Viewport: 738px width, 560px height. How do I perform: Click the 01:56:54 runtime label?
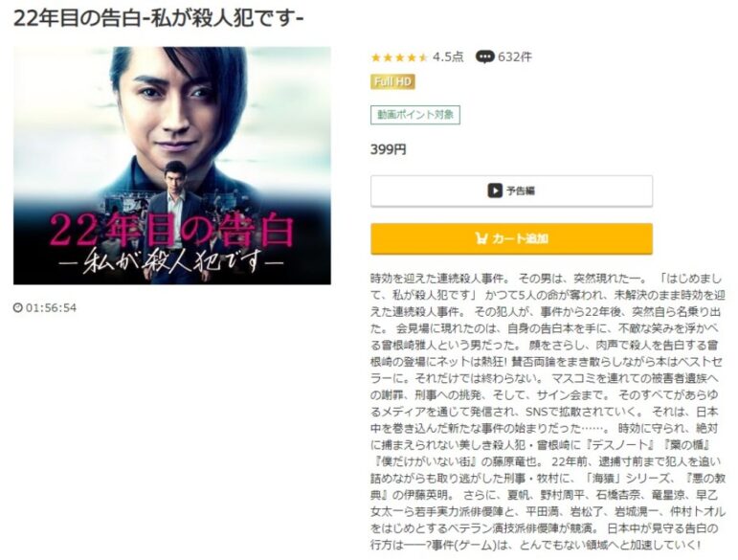tap(51, 308)
